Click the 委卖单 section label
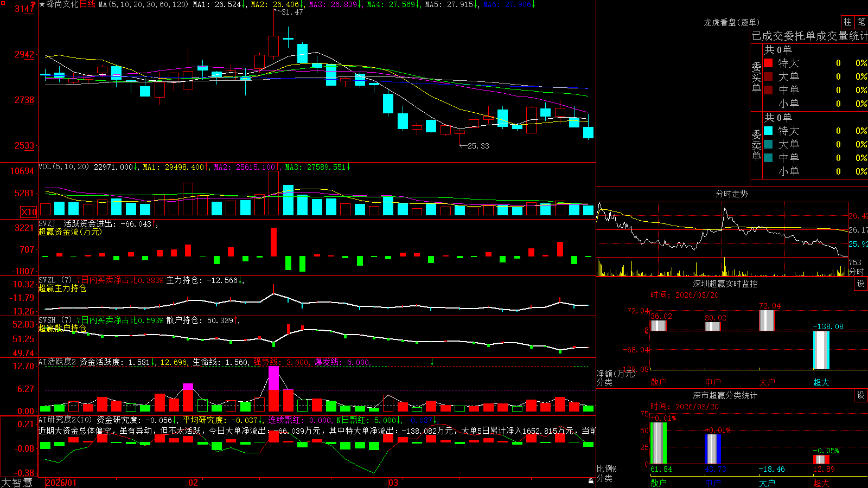Image resolution: width=868 pixels, height=488 pixels. tap(756, 145)
